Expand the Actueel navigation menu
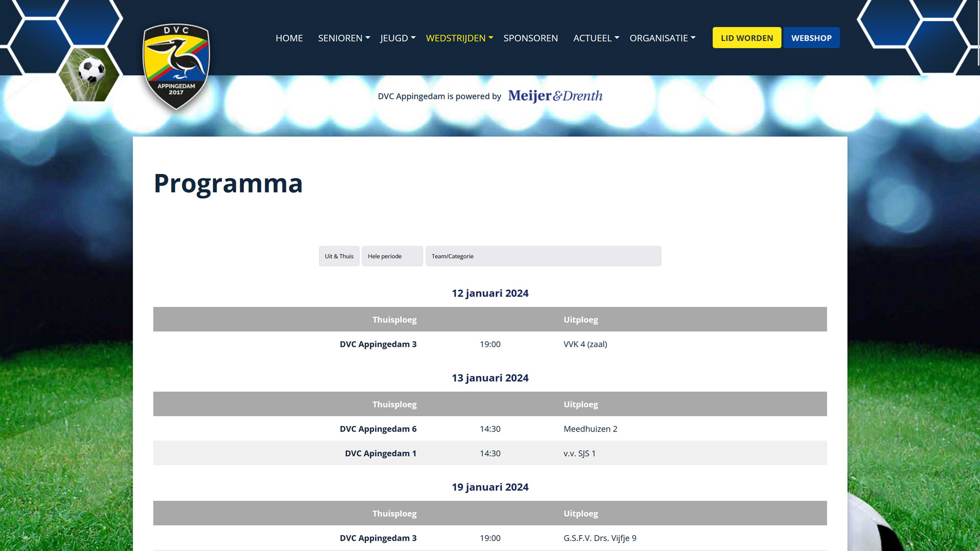Viewport: 980px width, 551px height. click(596, 38)
